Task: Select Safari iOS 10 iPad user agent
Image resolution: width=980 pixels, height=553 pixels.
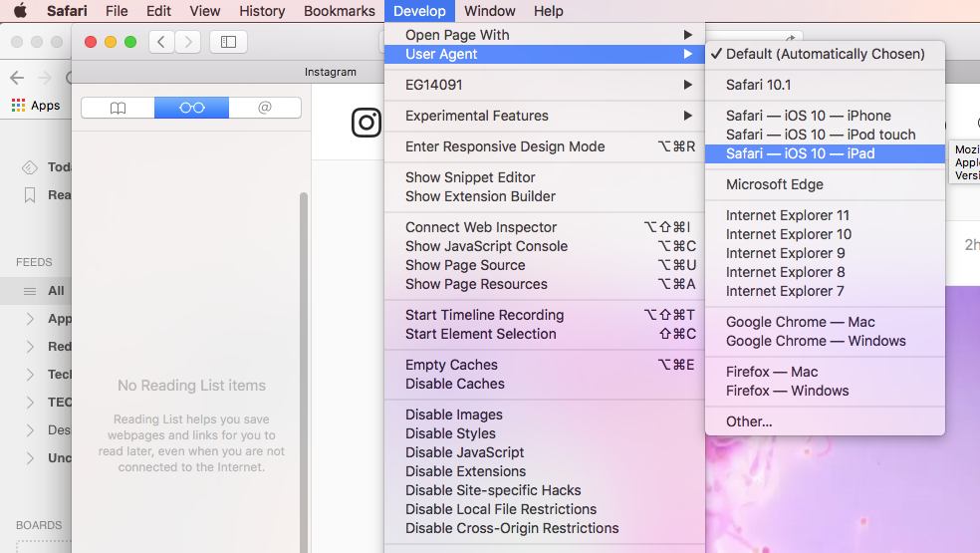Action: 825,153
